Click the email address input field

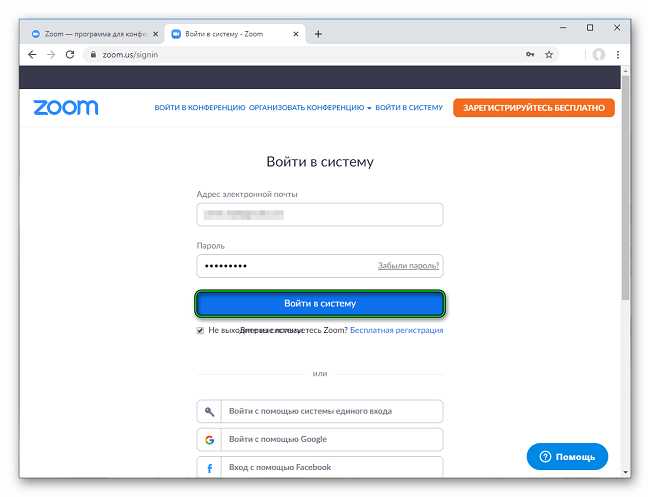coord(320,215)
